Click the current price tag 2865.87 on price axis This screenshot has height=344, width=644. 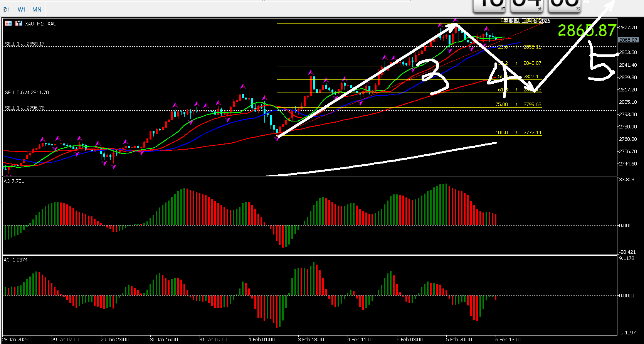click(628, 40)
